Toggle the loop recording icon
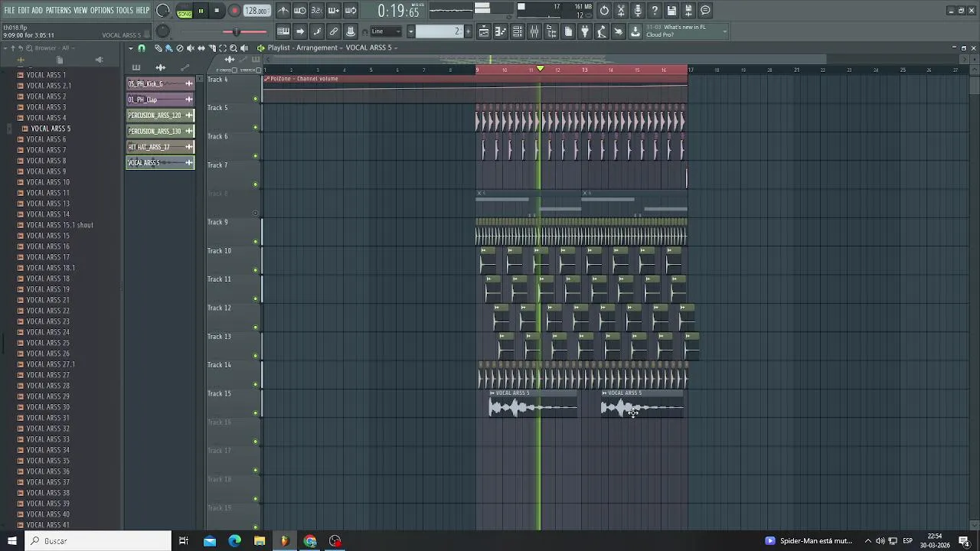 [351, 11]
